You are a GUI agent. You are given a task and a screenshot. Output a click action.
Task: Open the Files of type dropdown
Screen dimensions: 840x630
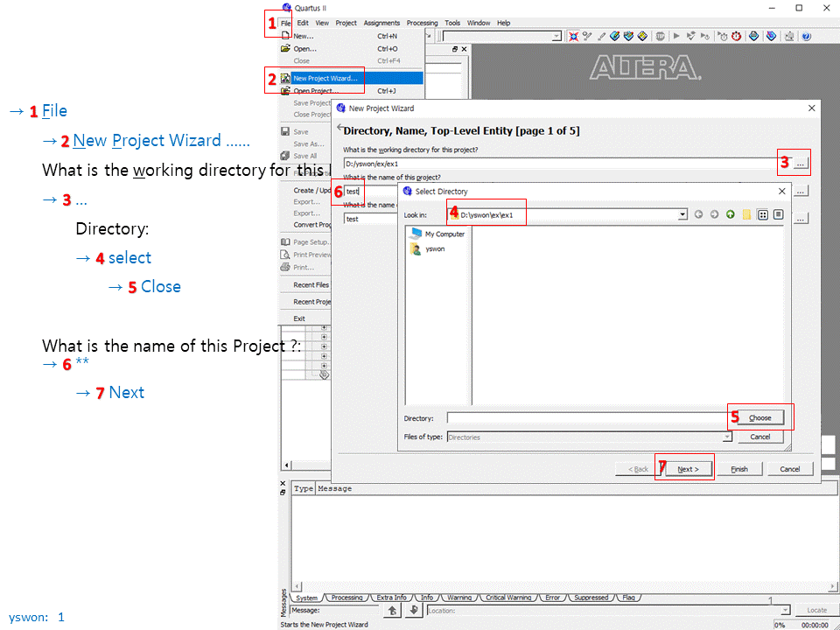[x=727, y=437]
